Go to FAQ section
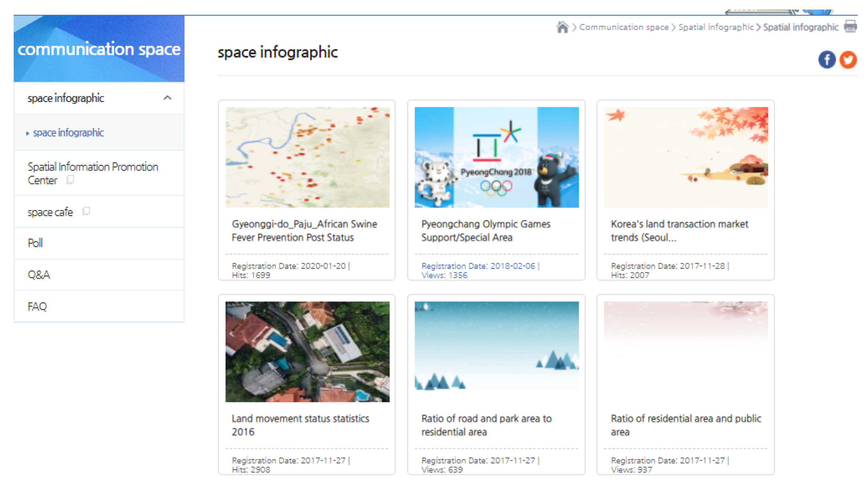Image resolution: width=868 pixels, height=489 pixels. (x=37, y=306)
